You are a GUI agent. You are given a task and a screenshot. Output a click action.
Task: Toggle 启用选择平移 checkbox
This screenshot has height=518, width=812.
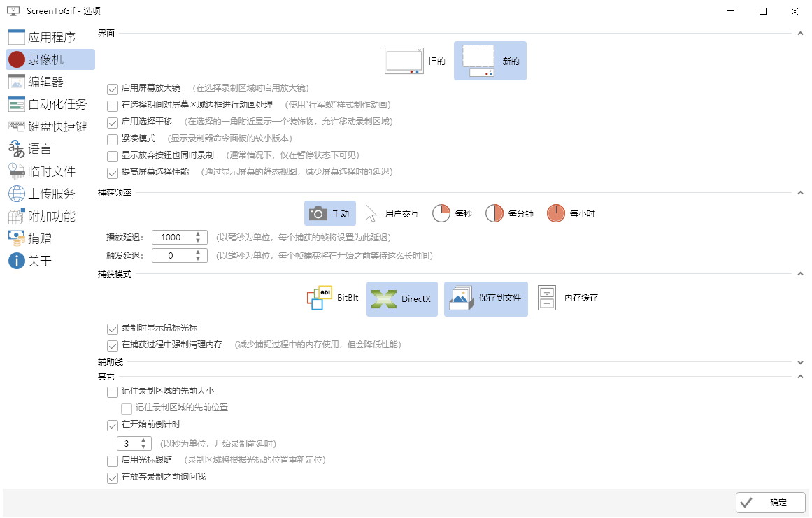pos(113,122)
